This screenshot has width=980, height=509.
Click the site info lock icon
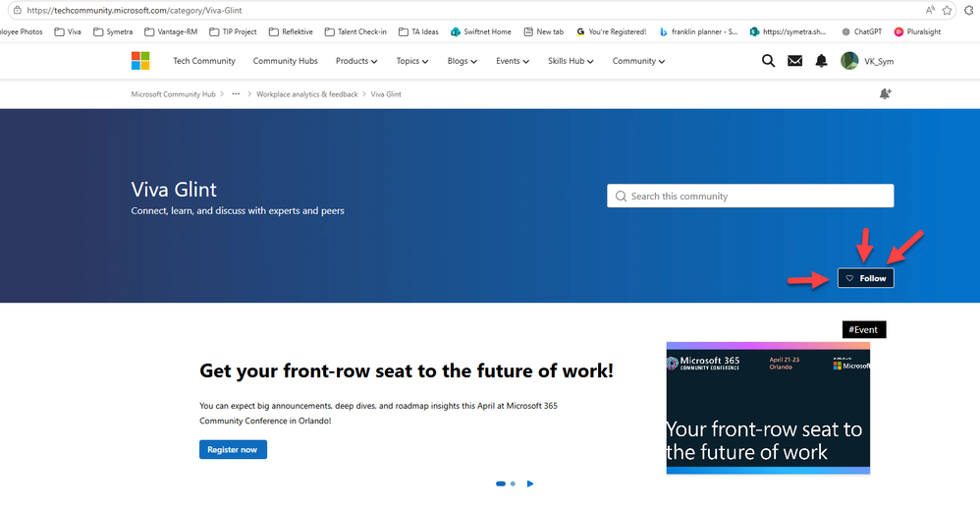(x=18, y=10)
